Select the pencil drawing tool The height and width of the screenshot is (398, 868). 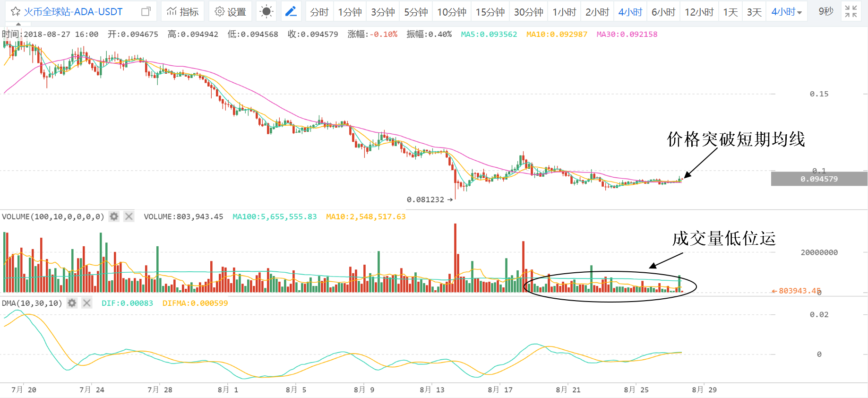click(291, 11)
